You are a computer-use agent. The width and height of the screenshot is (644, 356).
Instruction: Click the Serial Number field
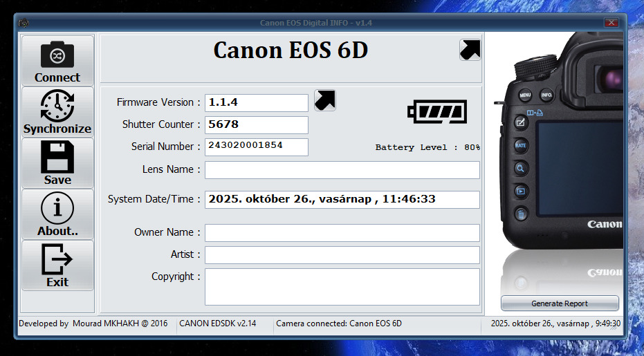coord(257,147)
